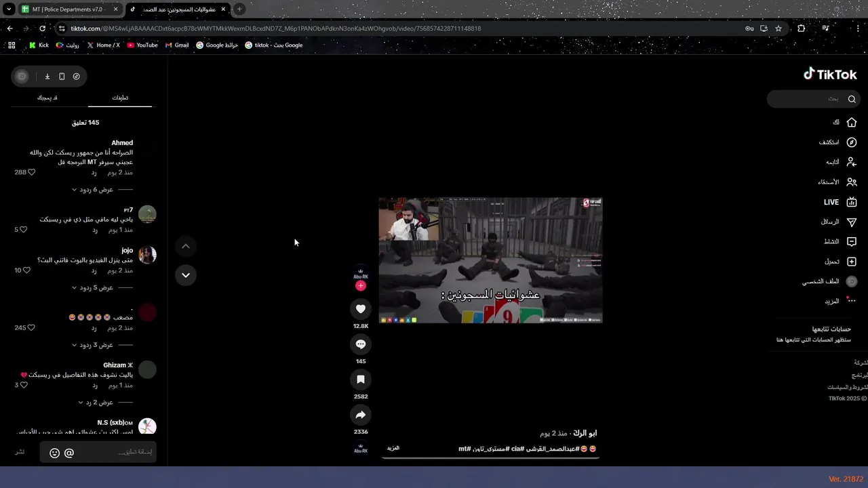The height and width of the screenshot is (488, 868).
Task: Go to previous video with up arrow
Action: (186, 246)
